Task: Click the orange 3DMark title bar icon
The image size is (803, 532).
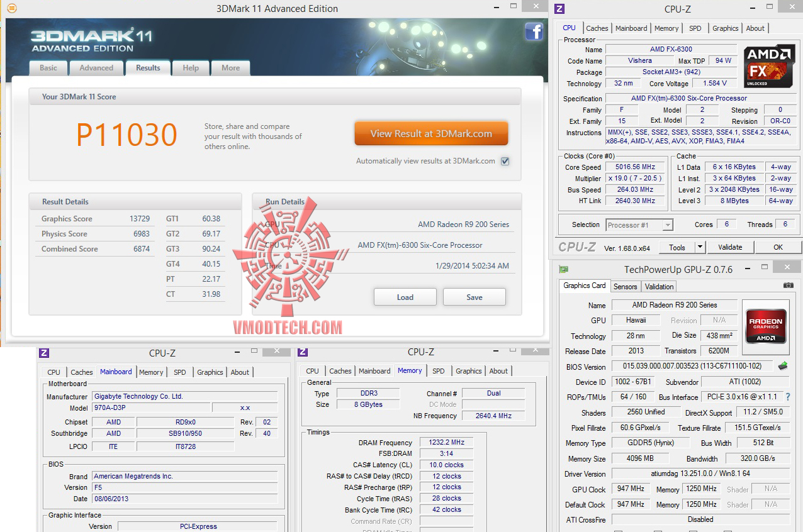Action: click(x=11, y=8)
